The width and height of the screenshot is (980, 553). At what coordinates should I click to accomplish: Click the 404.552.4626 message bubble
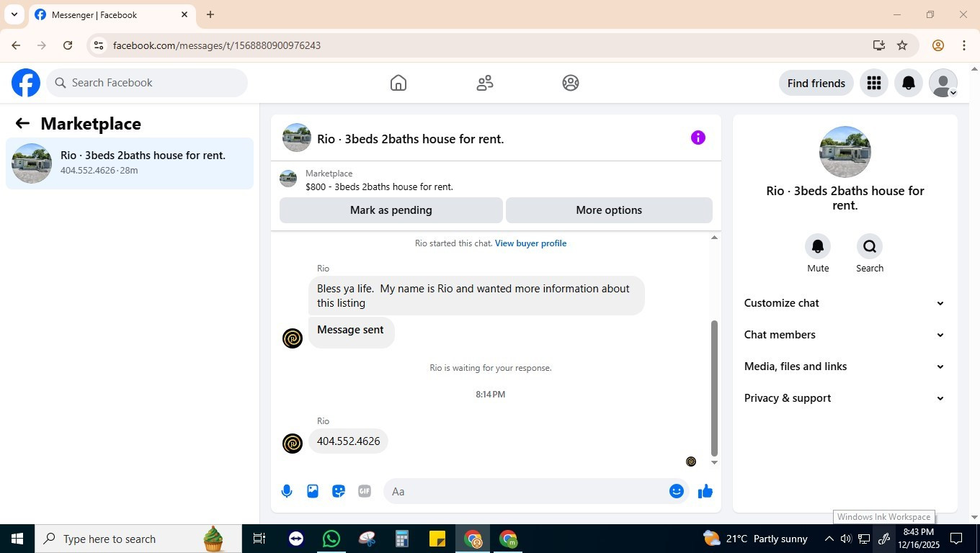click(x=348, y=441)
